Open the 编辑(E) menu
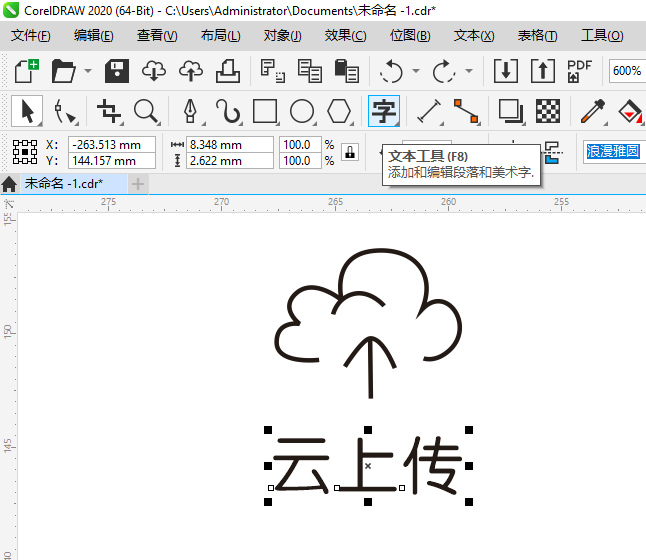Screen dimensions: 646x560 coord(94,35)
